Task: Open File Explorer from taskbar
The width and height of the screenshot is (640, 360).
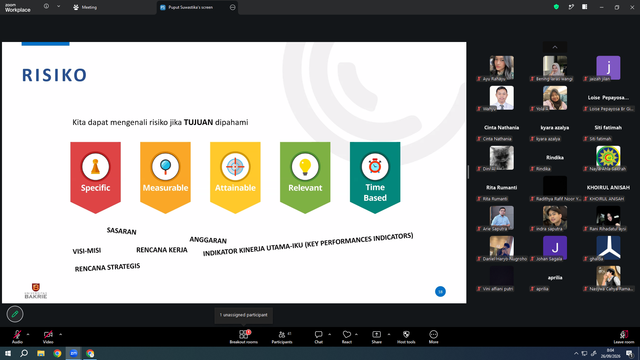Action: pos(41,353)
